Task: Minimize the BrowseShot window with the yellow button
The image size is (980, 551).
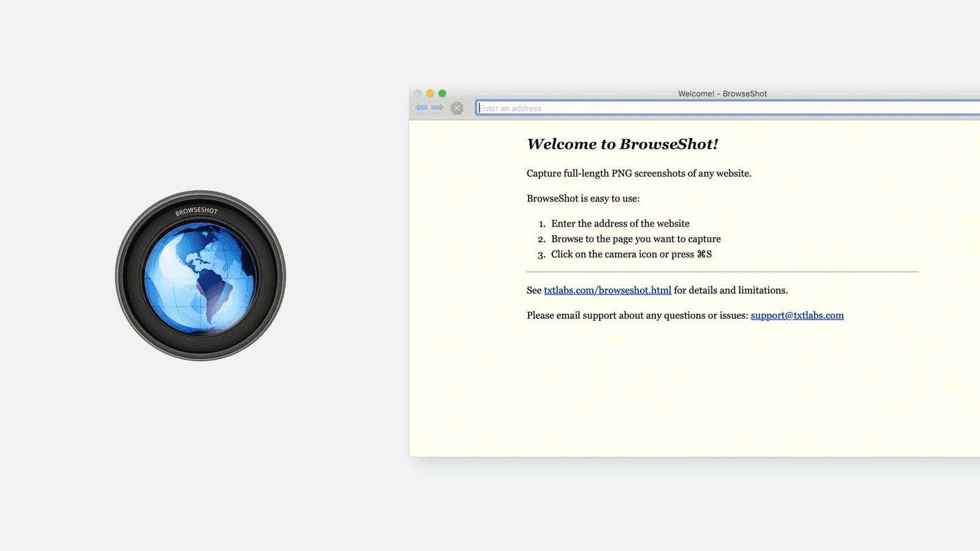Action: pyautogui.click(x=430, y=94)
